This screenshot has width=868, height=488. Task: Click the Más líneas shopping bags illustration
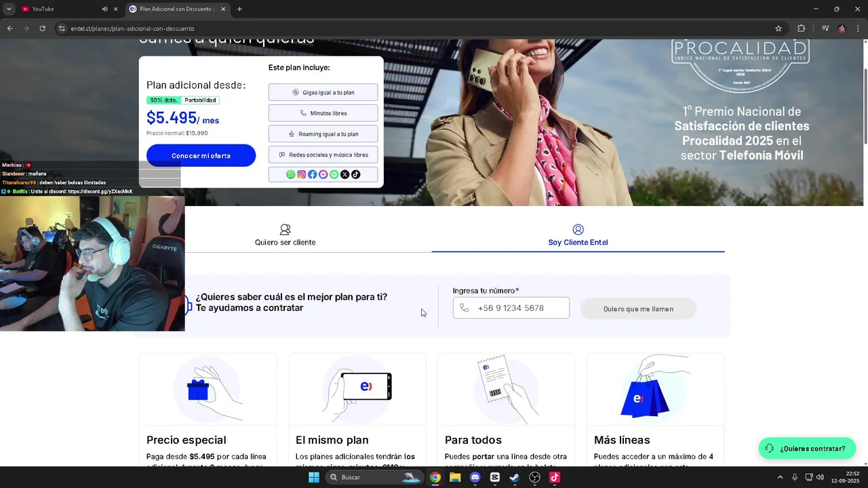coord(655,388)
